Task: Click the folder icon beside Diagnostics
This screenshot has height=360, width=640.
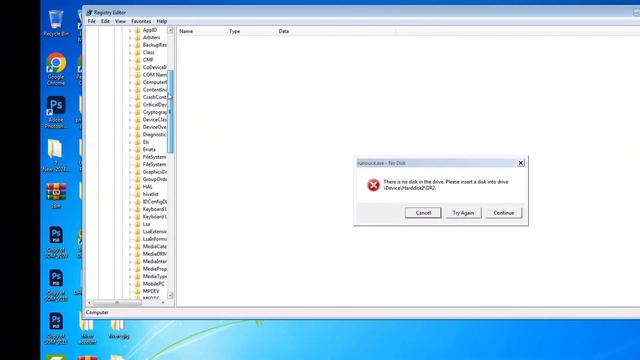Action: (138, 135)
